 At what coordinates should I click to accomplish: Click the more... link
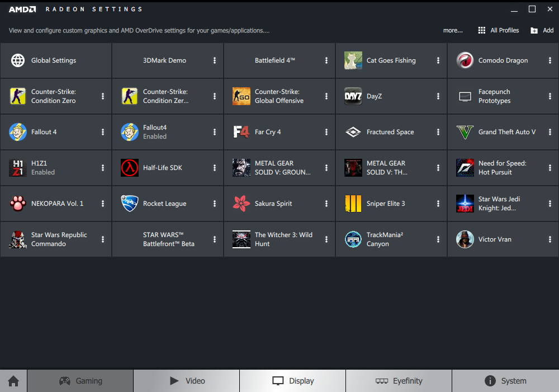click(x=453, y=30)
